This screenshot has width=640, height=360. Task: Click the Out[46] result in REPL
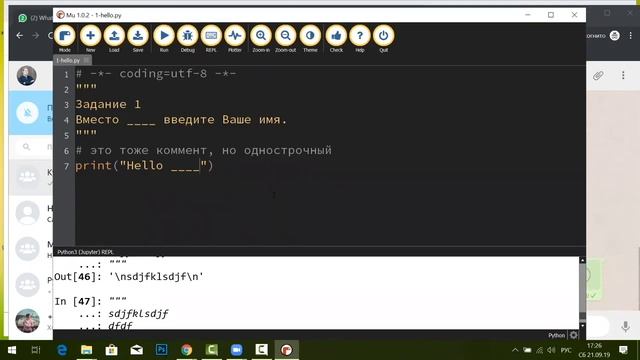point(129,277)
